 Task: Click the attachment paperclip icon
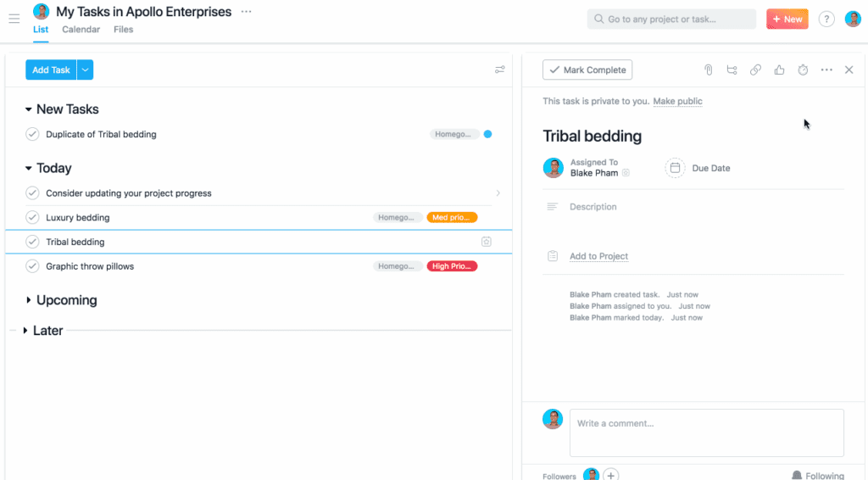[x=708, y=70]
